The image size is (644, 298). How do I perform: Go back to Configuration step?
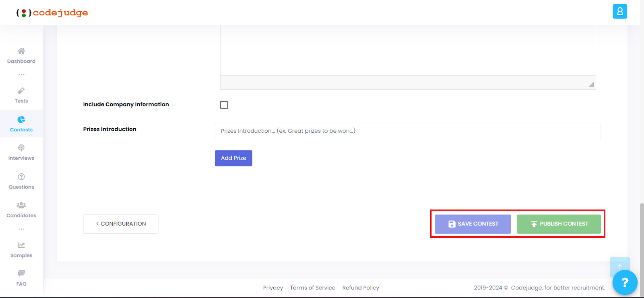(x=121, y=224)
